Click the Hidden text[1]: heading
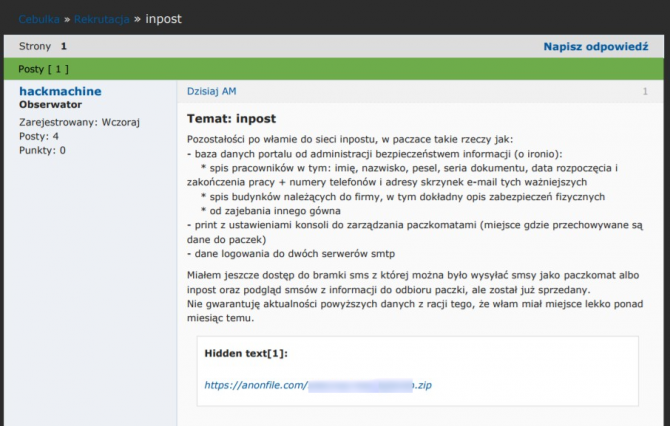 (x=246, y=353)
